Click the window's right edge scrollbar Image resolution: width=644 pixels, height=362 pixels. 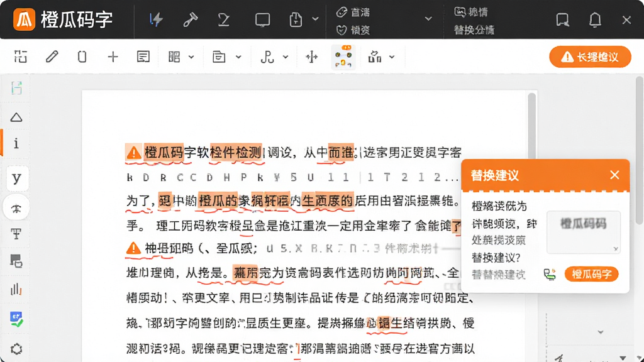(640, 150)
